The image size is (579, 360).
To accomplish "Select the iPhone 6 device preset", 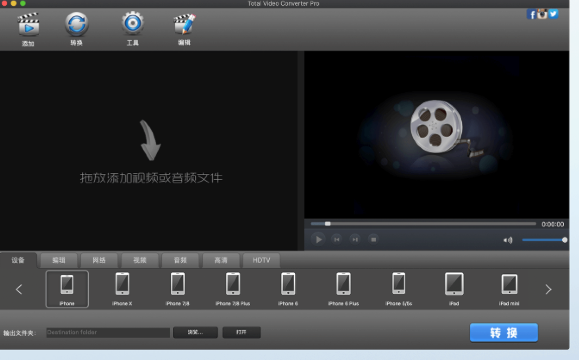I will 288,289.
